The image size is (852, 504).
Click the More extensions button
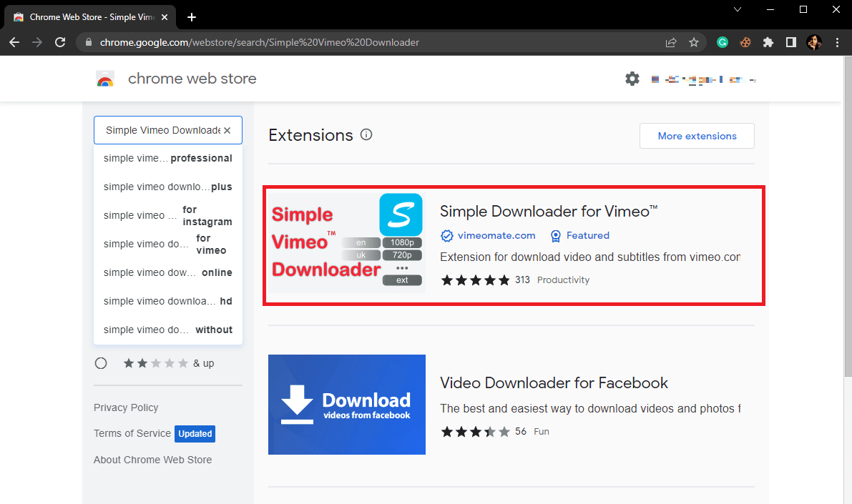coord(697,136)
